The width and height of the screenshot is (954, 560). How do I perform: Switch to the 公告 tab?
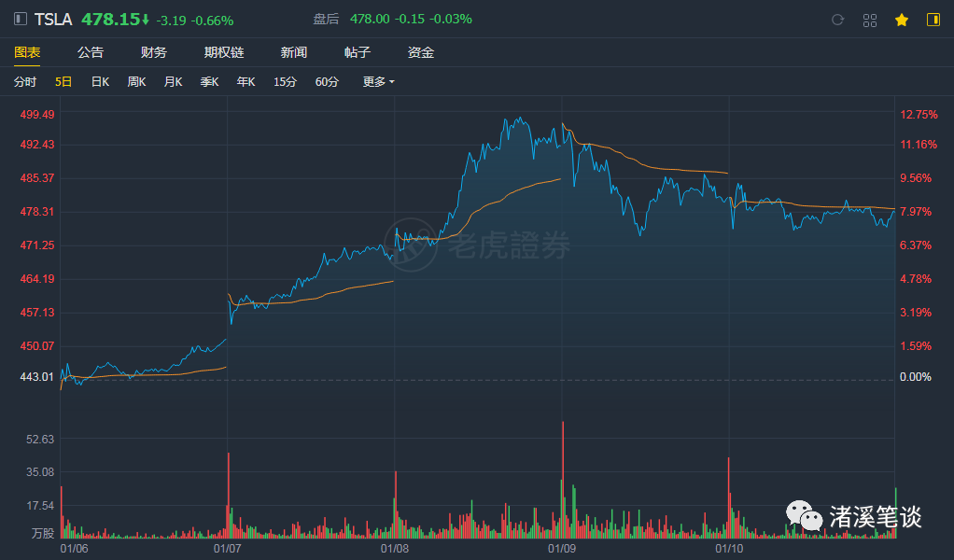coord(91,53)
